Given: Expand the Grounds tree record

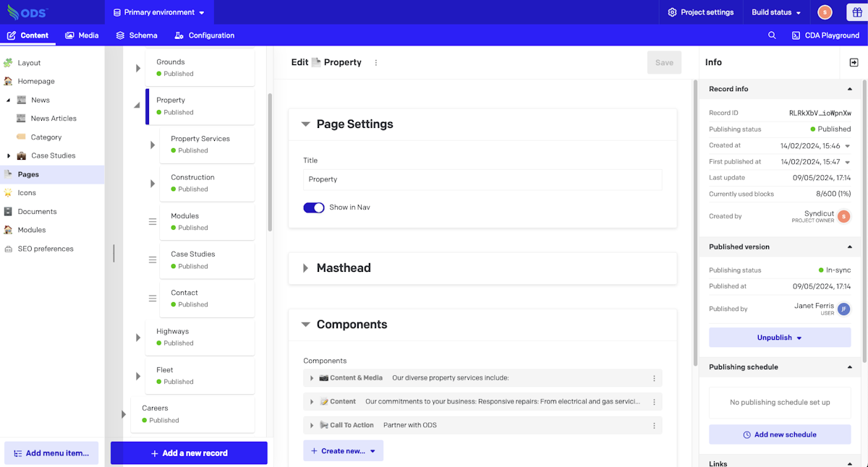Looking at the screenshot, I should pyautogui.click(x=138, y=68).
